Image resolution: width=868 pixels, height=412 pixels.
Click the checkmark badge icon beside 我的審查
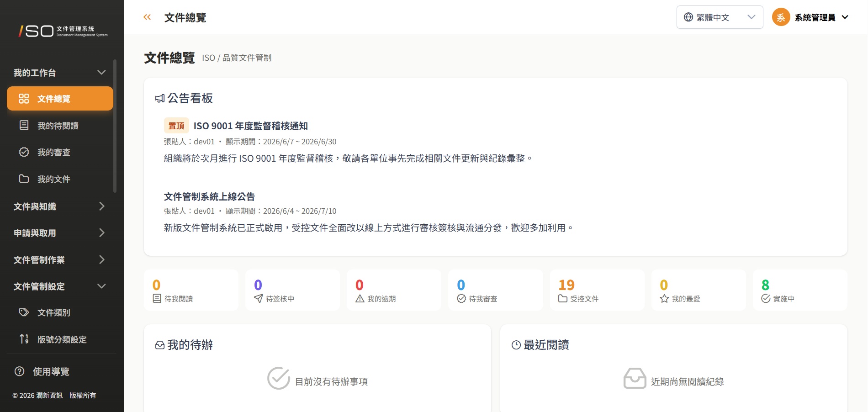(24, 152)
